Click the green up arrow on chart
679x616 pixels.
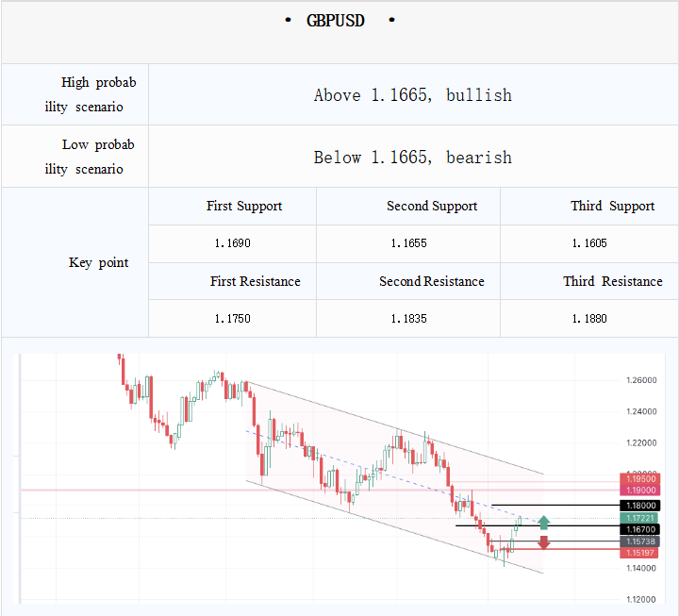(544, 523)
